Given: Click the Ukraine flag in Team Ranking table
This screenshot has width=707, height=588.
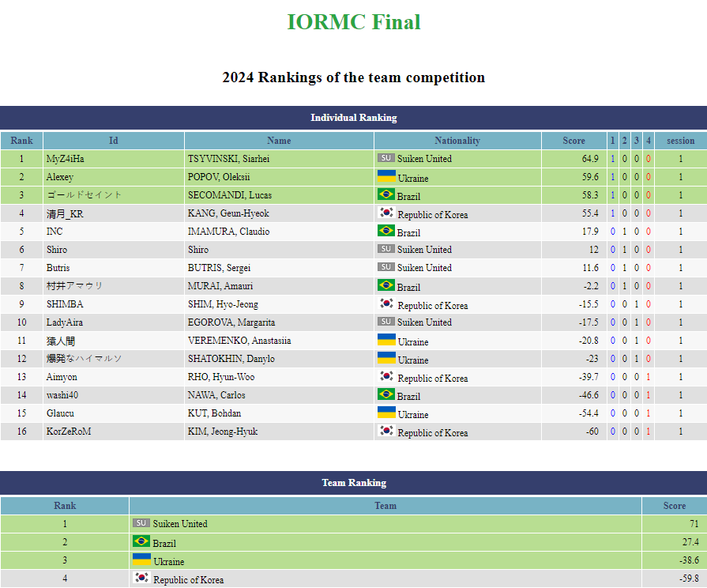Looking at the screenshot, I should click(141, 560).
